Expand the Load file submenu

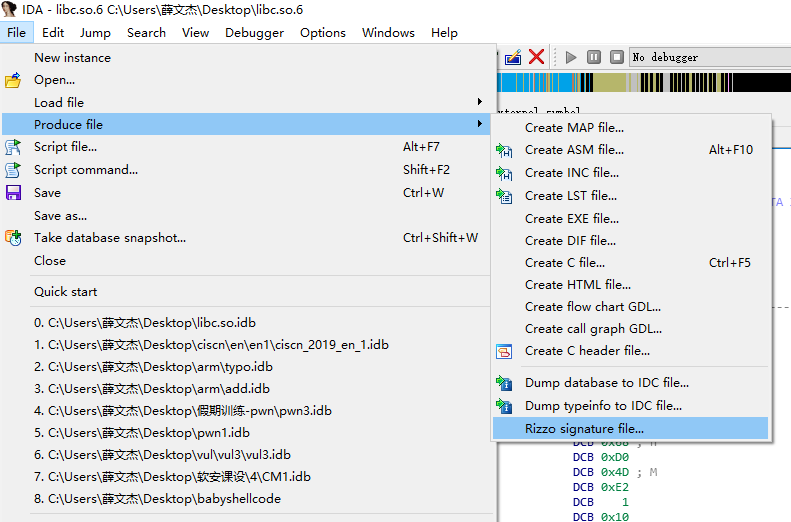point(246,102)
